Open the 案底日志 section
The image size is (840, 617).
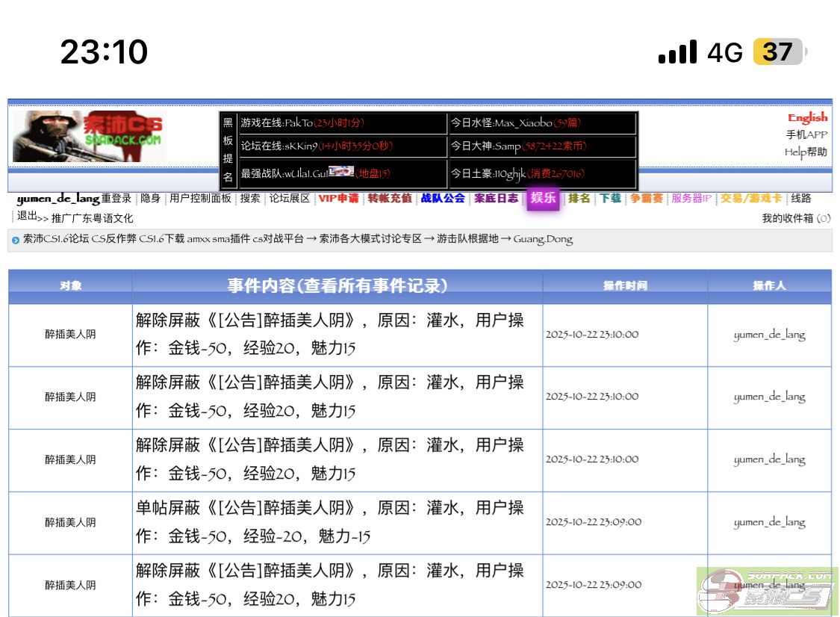495,199
